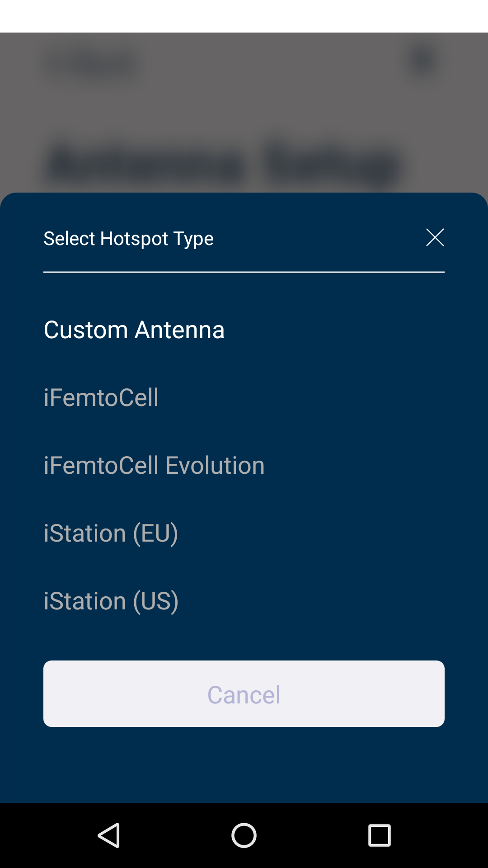Image resolution: width=488 pixels, height=868 pixels.
Task: Open recent apps with square icon
Action: (x=379, y=835)
